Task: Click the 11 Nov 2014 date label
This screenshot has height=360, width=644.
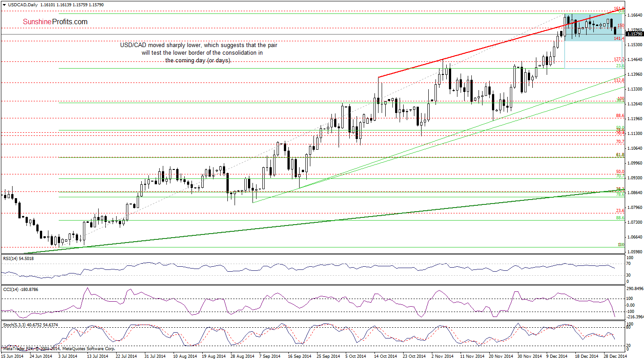Action: 472,356
